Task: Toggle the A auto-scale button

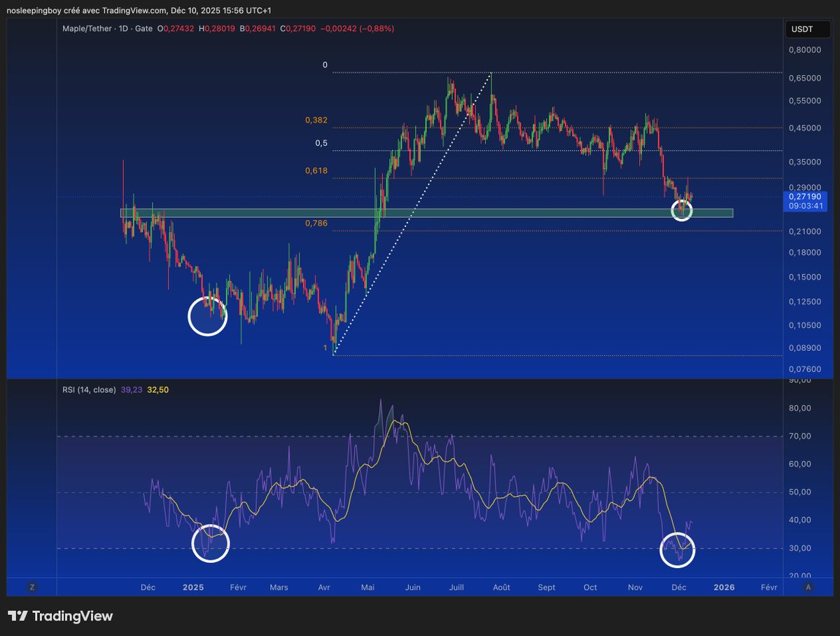Action: [x=808, y=587]
